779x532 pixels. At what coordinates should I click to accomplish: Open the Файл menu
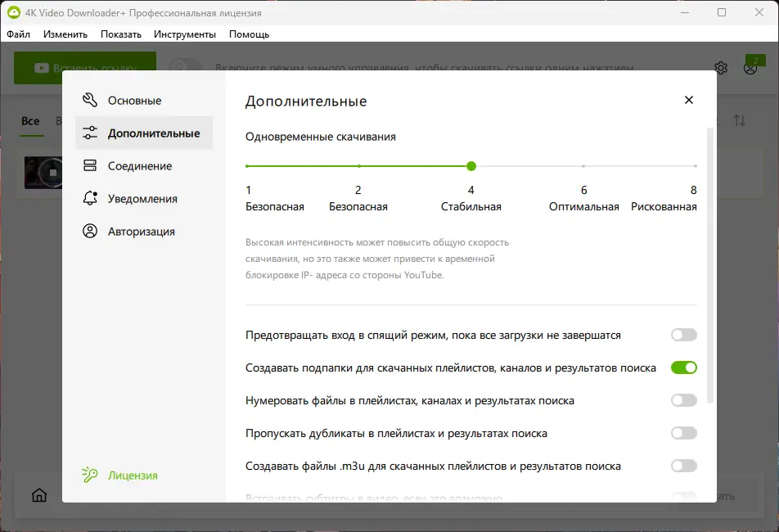[x=18, y=34]
